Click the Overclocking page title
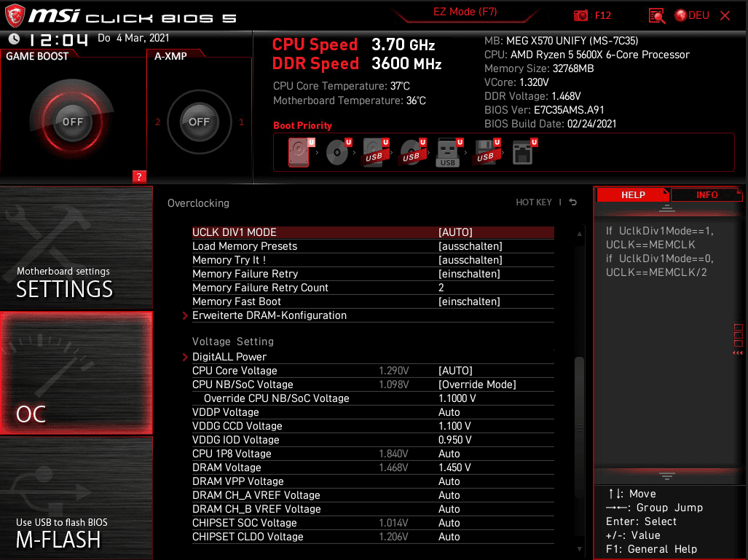Screen dimensions: 748x560 (198, 203)
